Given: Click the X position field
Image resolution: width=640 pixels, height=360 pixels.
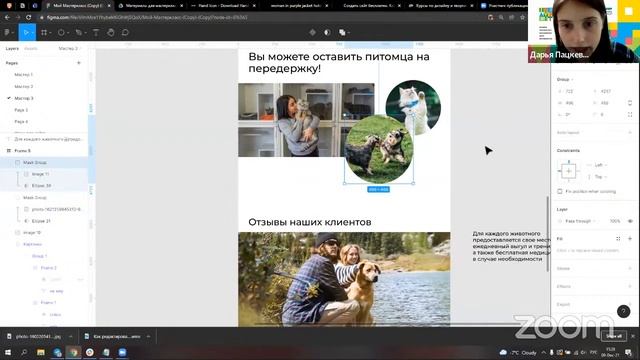Looking at the screenshot, I should pyautogui.click(x=569, y=91).
